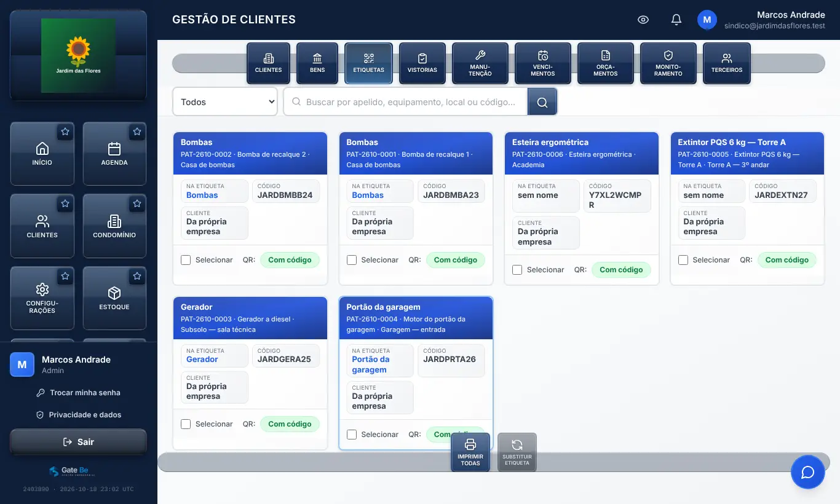Click the search magnifier button
The width and height of the screenshot is (840, 504).
[x=542, y=102]
